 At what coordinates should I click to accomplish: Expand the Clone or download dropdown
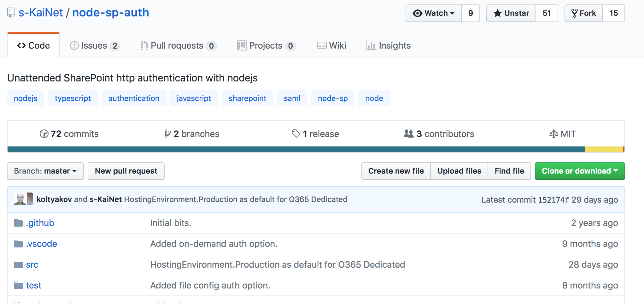coord(580,171)
